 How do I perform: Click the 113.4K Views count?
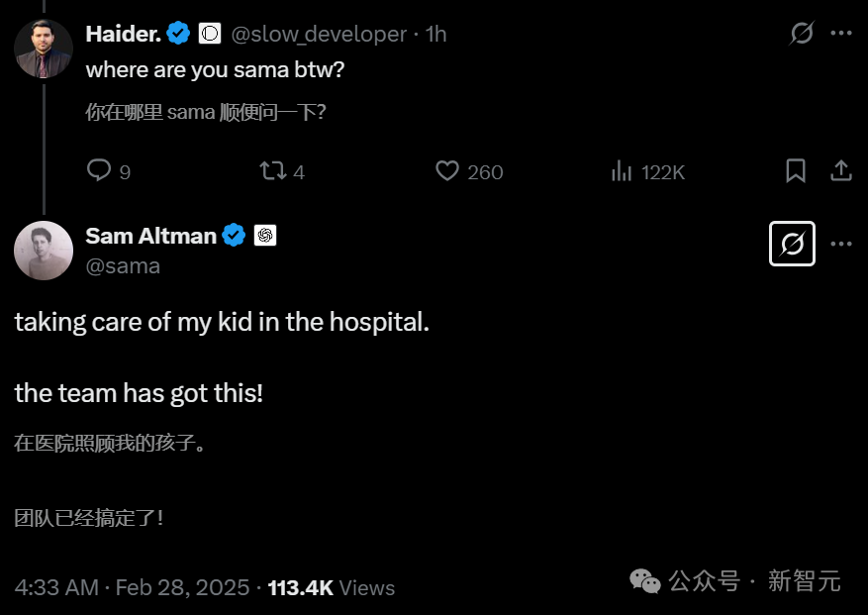332,587
